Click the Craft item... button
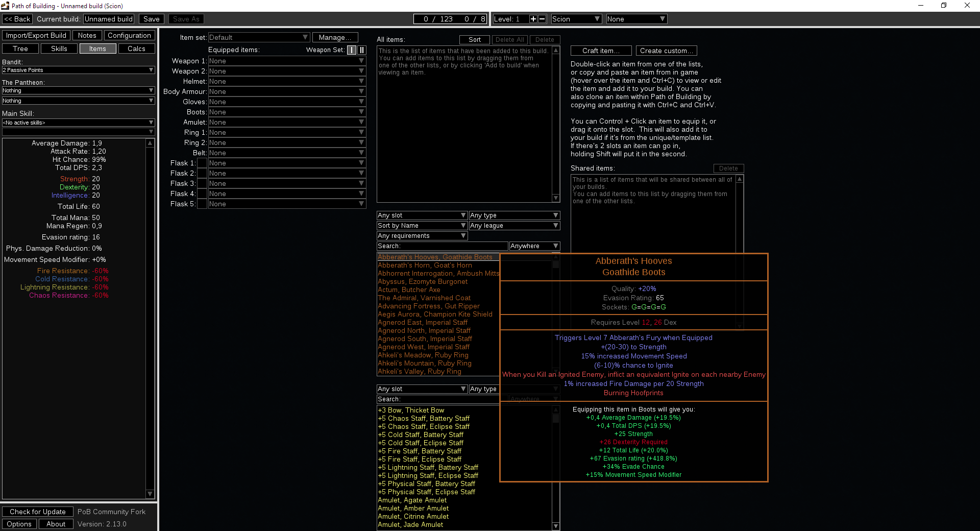The height and width of the screenshot is (531, 980). coord(601,51)
